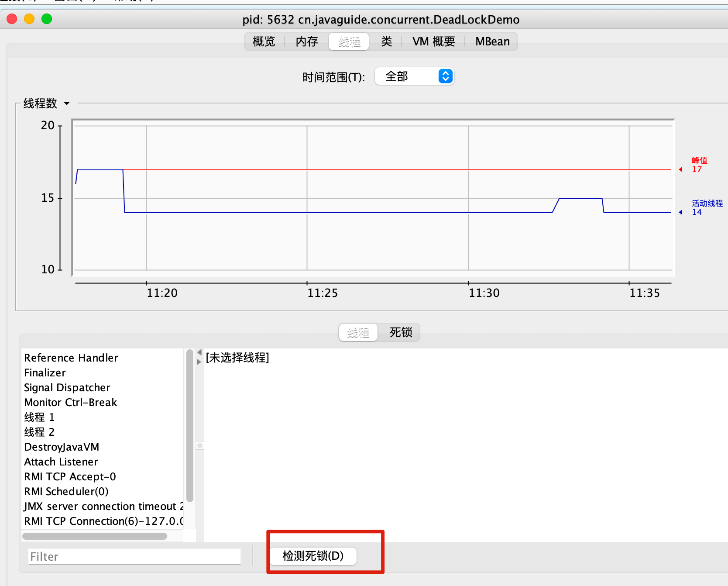
Task: Choose the DestroyJavaVM thread entry
Action: click(62, 447)
